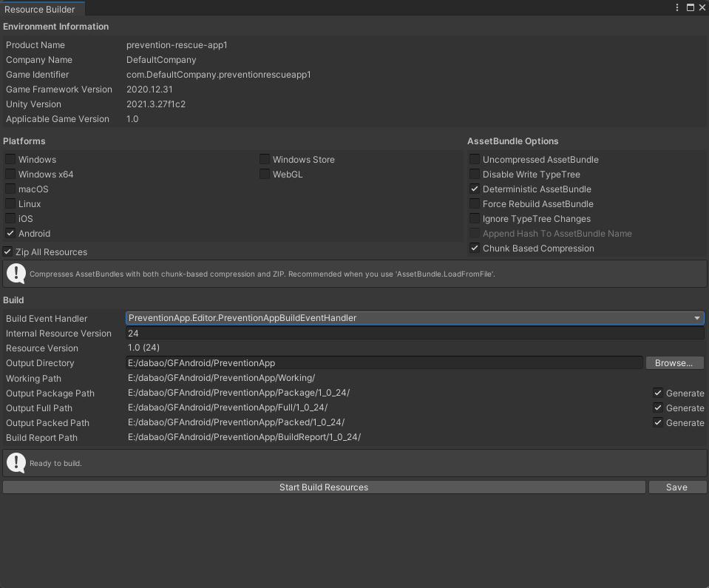Toggle the Zip All Resources option

(7, 251)
